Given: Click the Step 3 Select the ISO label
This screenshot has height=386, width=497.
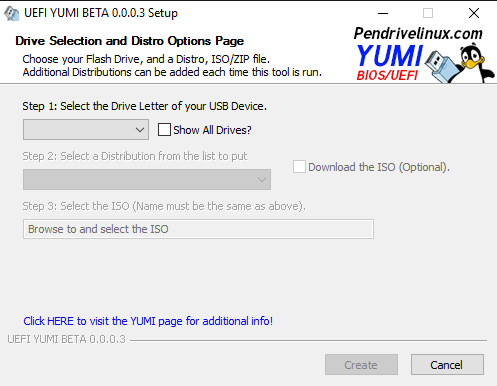Looking at the screenshot, I should pos(164,206).
